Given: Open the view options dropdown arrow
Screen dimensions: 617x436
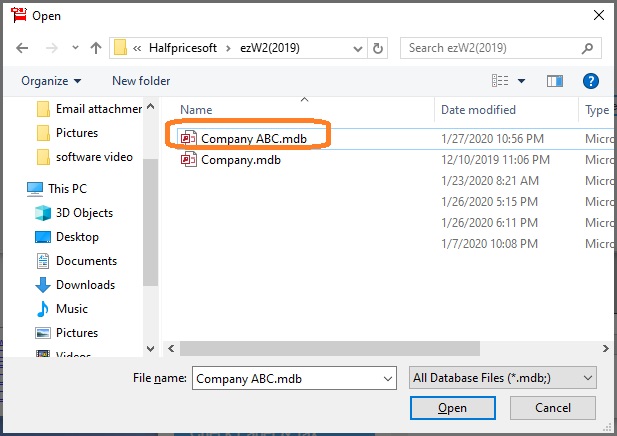Looking at the screenshot, I should (522, 81).
